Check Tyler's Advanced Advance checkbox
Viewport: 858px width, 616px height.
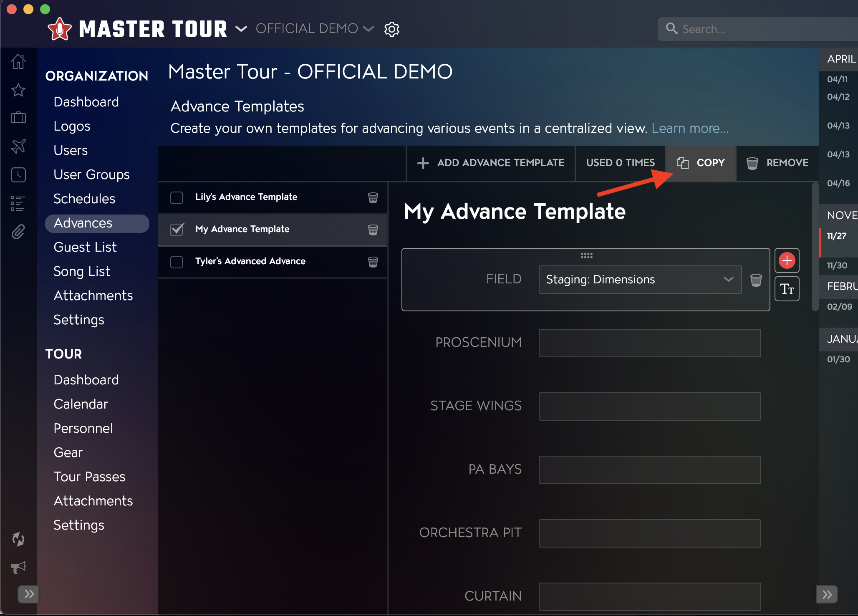[177, 262]
